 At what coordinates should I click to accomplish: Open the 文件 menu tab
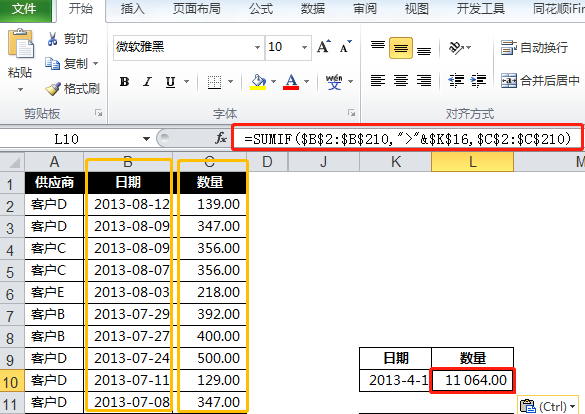(24, 8)
